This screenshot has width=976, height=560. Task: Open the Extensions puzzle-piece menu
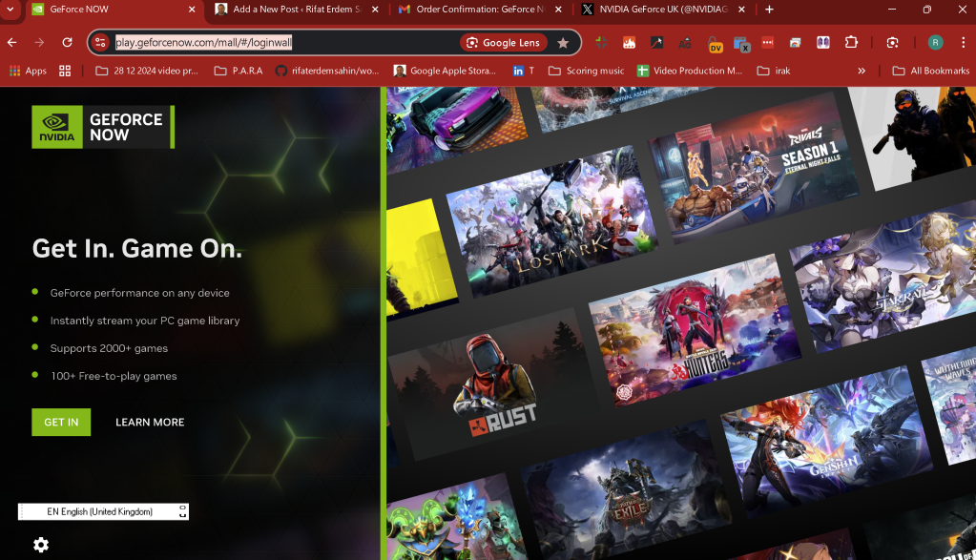851,42
